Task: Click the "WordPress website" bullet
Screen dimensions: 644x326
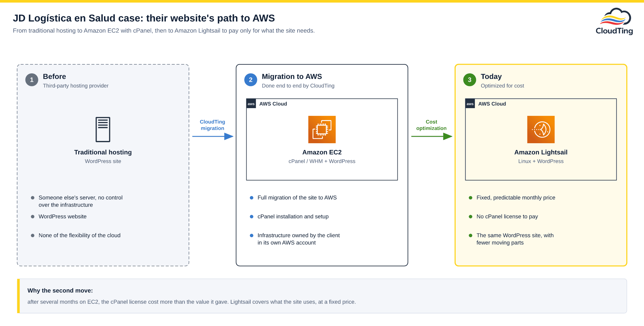Action: tap(62, 217)
